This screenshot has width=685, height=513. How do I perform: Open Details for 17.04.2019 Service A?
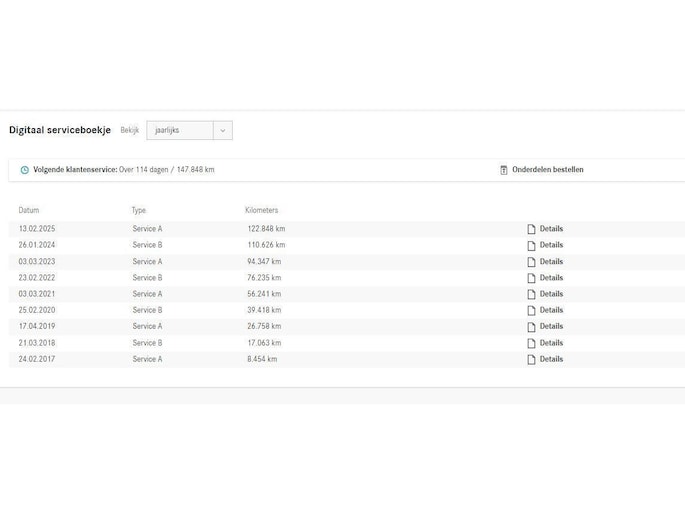pos(551,326)
